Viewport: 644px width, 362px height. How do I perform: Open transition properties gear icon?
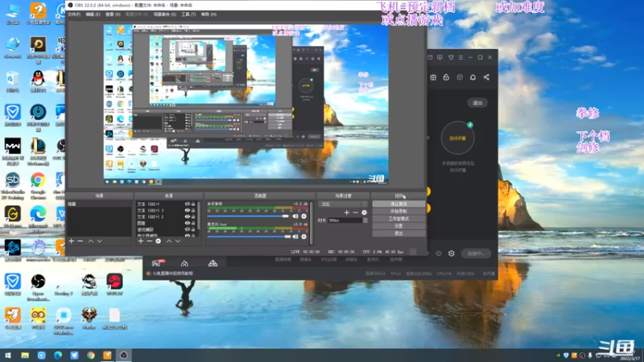(365, 212)
